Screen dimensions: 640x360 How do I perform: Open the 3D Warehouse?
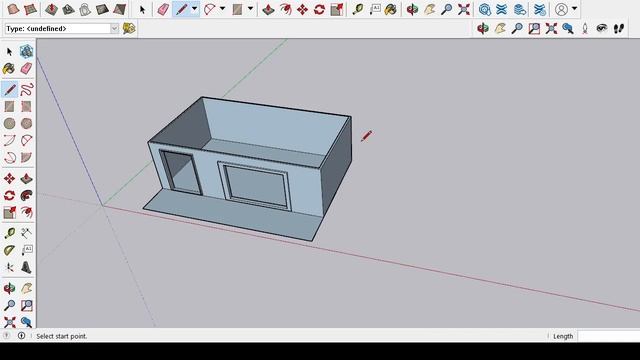click(x=485, y=9)
